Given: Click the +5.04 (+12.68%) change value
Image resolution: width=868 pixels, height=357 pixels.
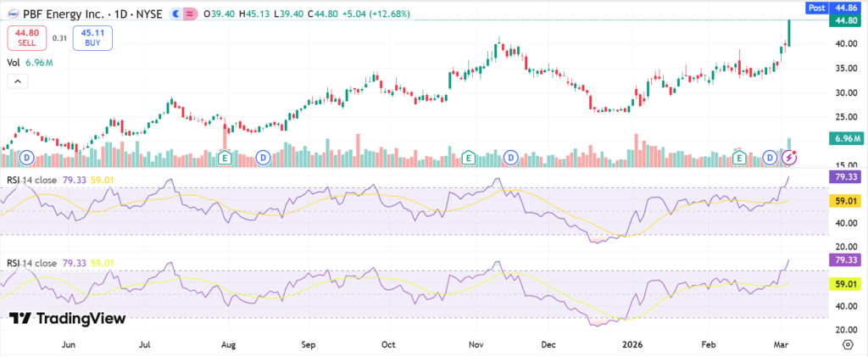Looking at the screenshot, I should (376, 14).
